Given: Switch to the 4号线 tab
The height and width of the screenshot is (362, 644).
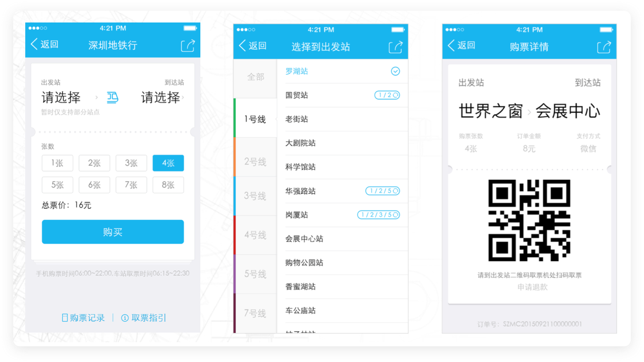Looking at the screenshot, I should click(x=255, y=235).
